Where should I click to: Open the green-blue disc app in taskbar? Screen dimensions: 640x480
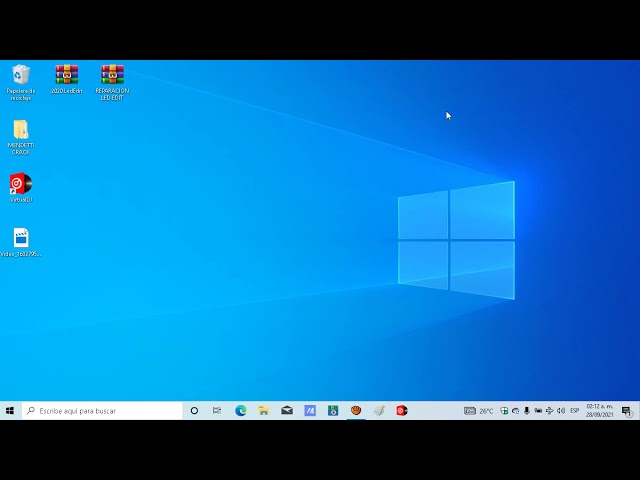[333, 411]
